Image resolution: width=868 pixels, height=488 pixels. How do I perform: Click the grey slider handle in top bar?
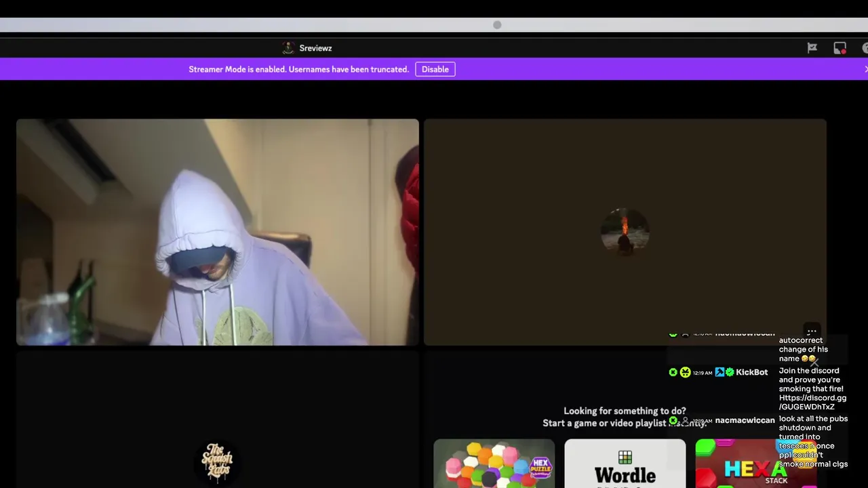[x=497, y=25]
